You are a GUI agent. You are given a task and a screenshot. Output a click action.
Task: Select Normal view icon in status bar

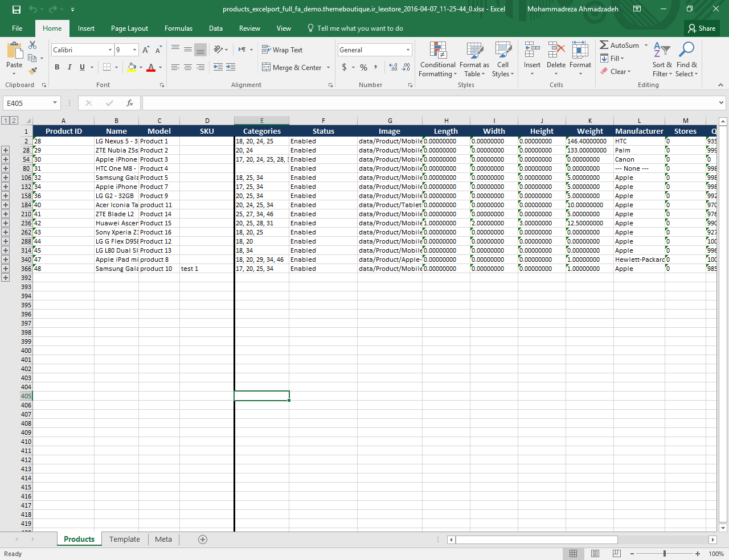pos(574,554)
